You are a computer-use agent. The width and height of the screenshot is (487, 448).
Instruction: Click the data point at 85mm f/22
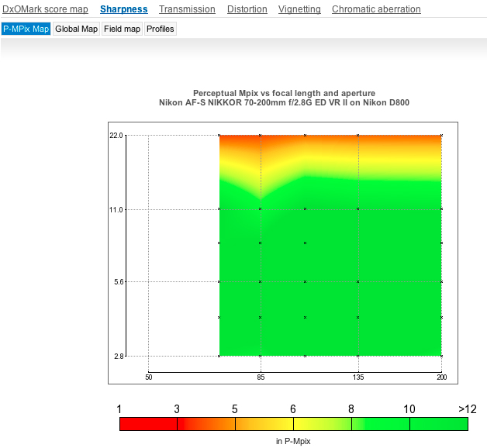pyautogui.click(x=261, y=136)
